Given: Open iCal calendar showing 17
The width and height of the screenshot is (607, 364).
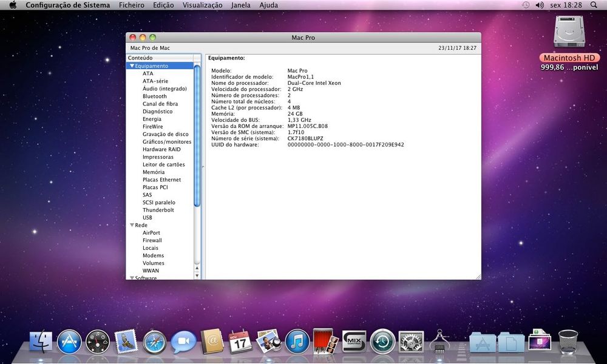Looking at the screenshot, I should 240,342.
